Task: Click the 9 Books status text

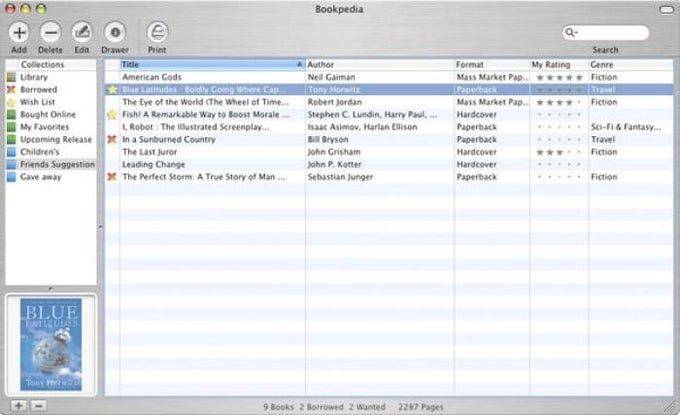Action: (x=278, y=407)
